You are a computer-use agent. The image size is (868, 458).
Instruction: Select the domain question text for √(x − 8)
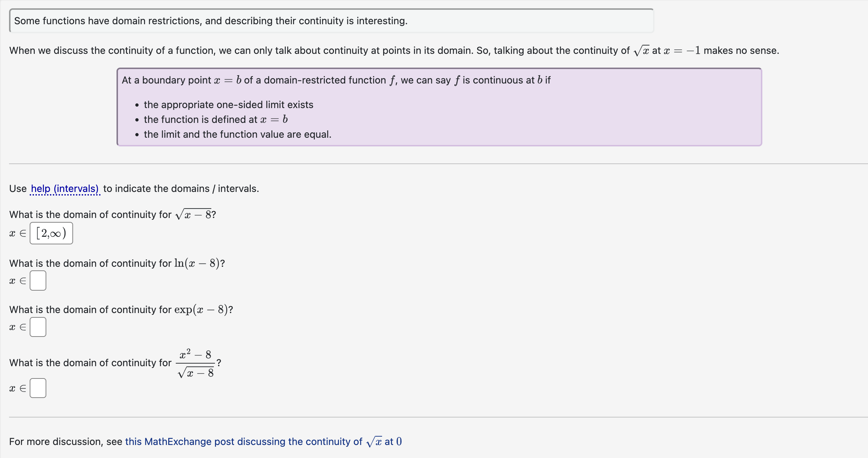(112, 214)
